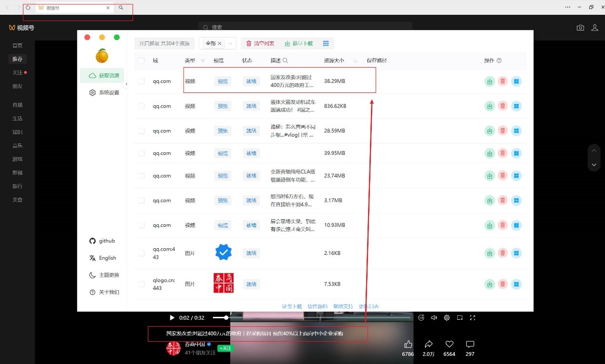Click 预览 for the 23.74MB video
This screenshot has height=364, width=605.
click(223, 176)
